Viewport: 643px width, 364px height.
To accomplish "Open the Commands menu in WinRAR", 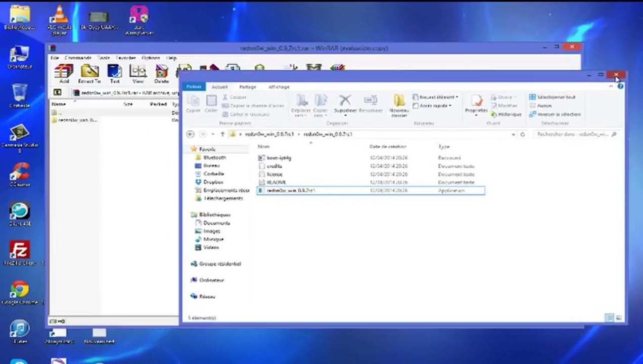I will coord(78,58).
